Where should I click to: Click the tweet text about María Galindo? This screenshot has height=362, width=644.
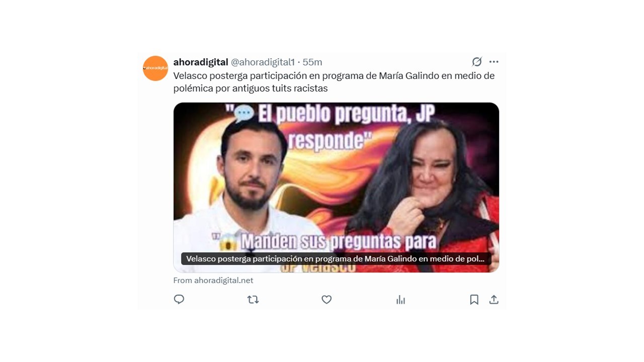point(334,82)
